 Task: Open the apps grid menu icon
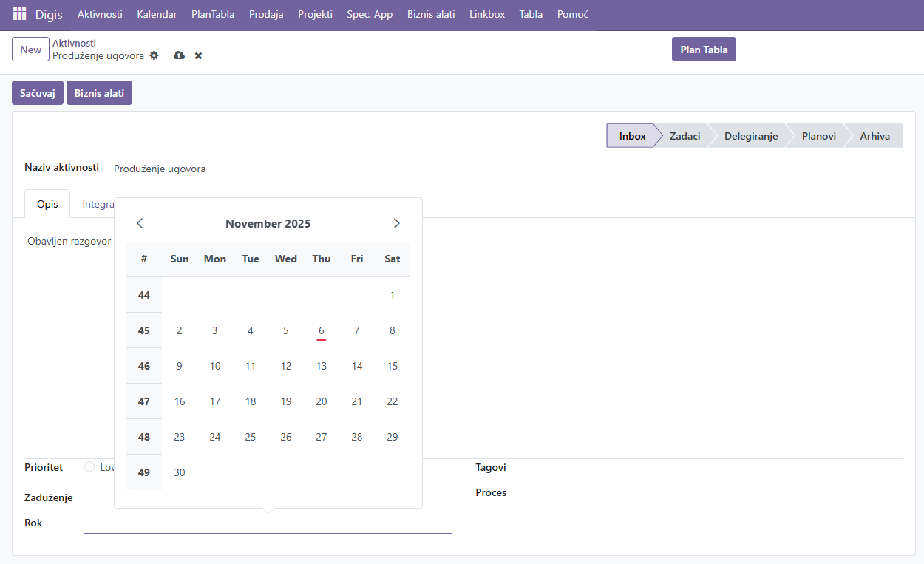(x=20, y=14)
